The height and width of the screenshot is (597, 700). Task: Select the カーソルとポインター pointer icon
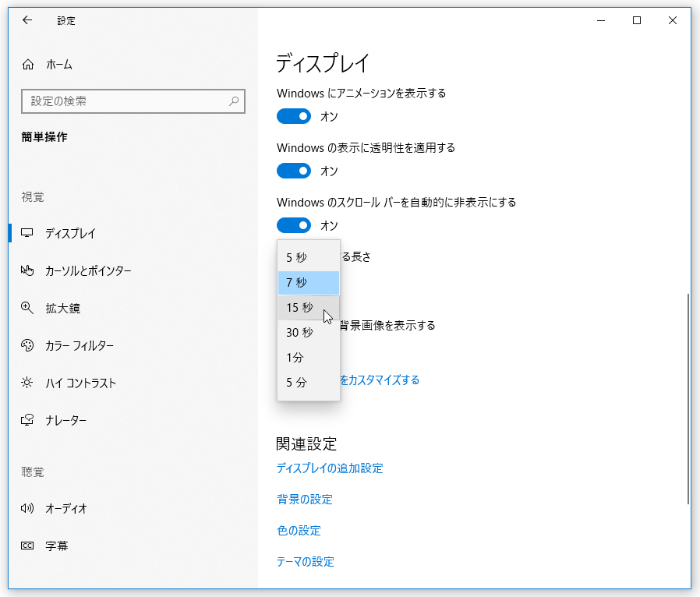pos(27,270)
